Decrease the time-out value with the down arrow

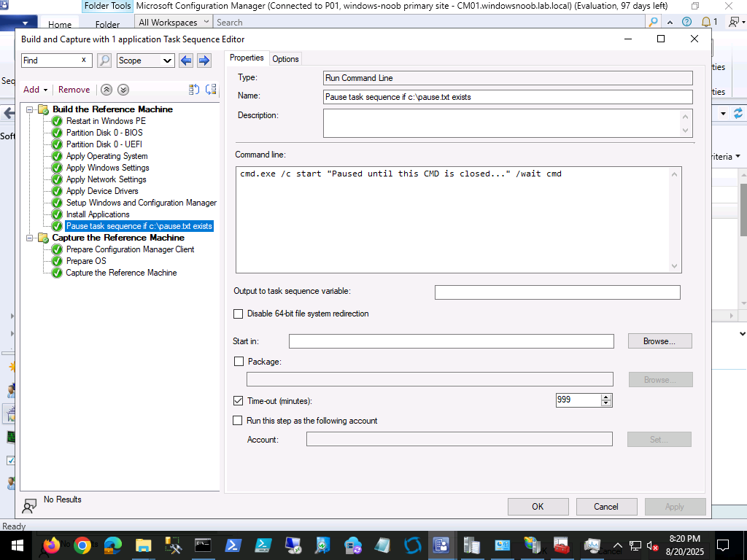click(606, 403)
